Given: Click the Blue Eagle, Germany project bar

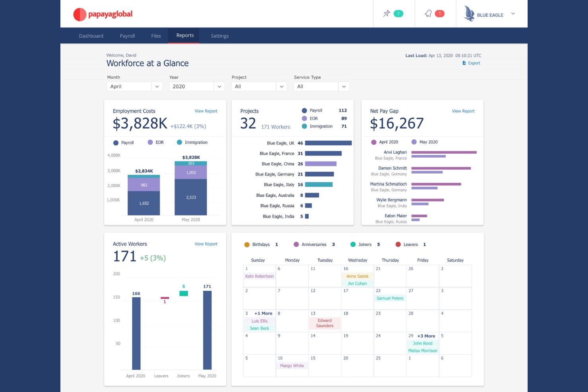Looking at the screenshot, I should pos(319,174).
